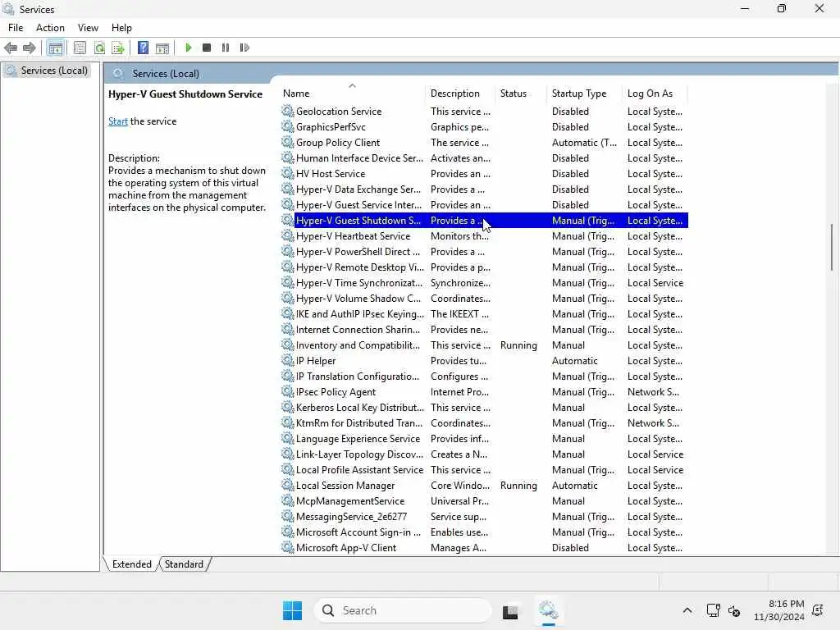Select IP Translation Configuration service row
The image size is (840, 630).
click(484, 376)
